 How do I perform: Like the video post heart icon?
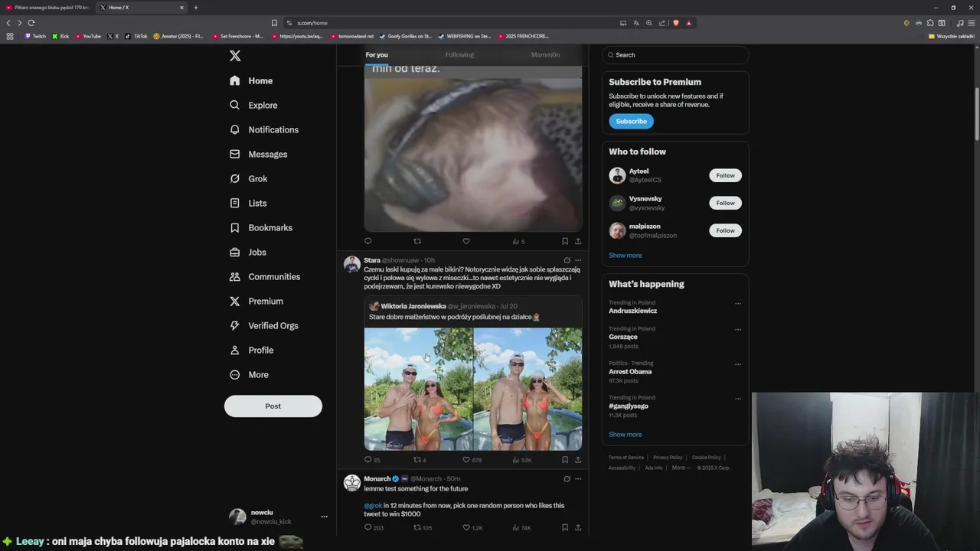pyautogui.click(x=466, y=241)
